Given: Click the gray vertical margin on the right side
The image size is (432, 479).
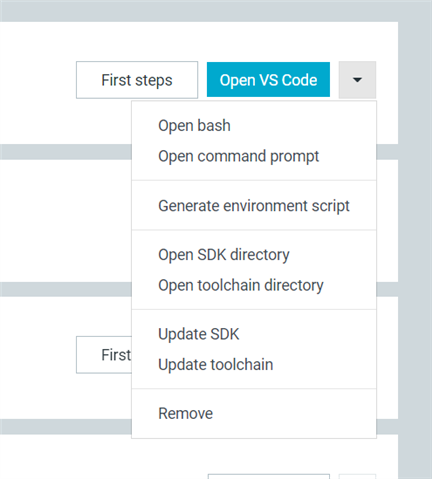Looking at the screenshot, I should tap(415, 250).
